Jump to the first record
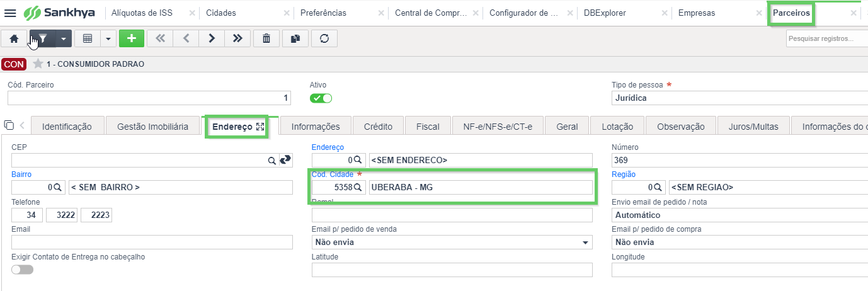This screenshot has width=868, height=291. [x=160, y=38]
